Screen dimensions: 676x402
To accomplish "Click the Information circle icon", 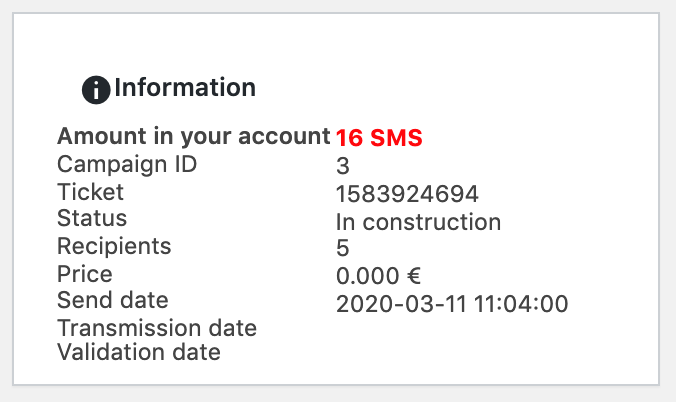I will tap(96, 90).
